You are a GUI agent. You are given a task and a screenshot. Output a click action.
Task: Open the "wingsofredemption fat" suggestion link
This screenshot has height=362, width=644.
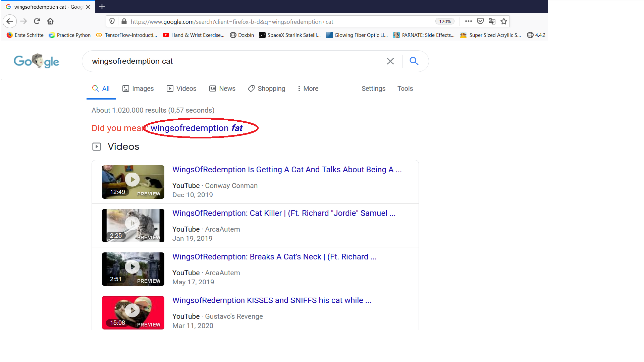pos(196,128)
